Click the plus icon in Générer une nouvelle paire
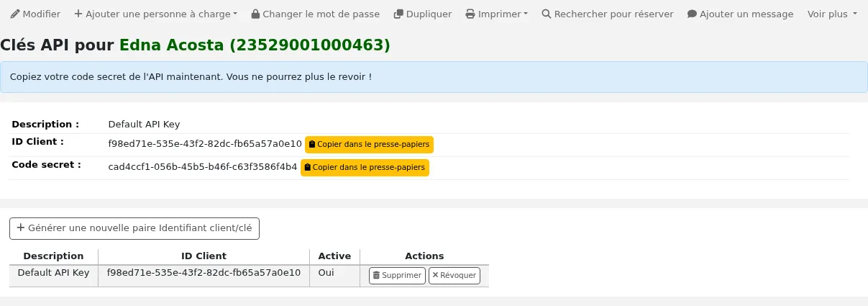 21,228
